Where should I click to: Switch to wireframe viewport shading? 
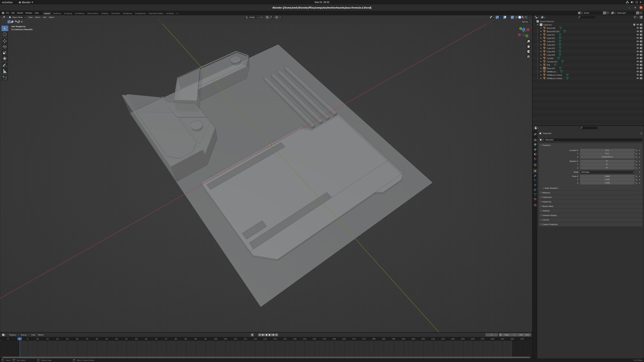coord(517,17)
